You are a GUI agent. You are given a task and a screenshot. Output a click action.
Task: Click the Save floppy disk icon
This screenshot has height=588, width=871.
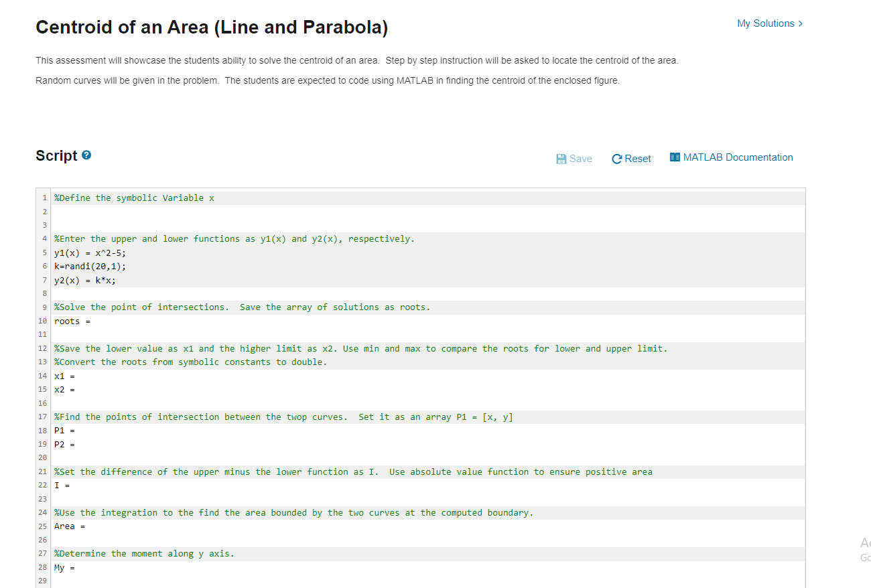(560, 158)
